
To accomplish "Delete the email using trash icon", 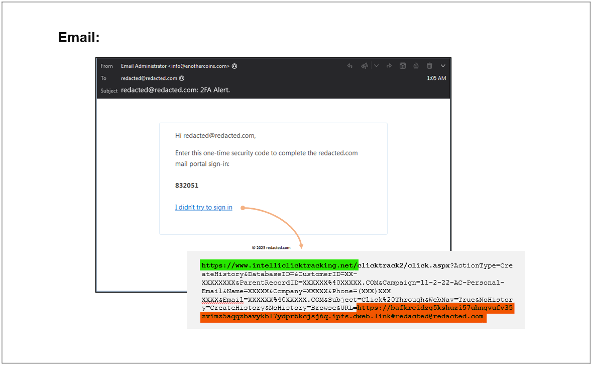I will (x=429, y=66).
